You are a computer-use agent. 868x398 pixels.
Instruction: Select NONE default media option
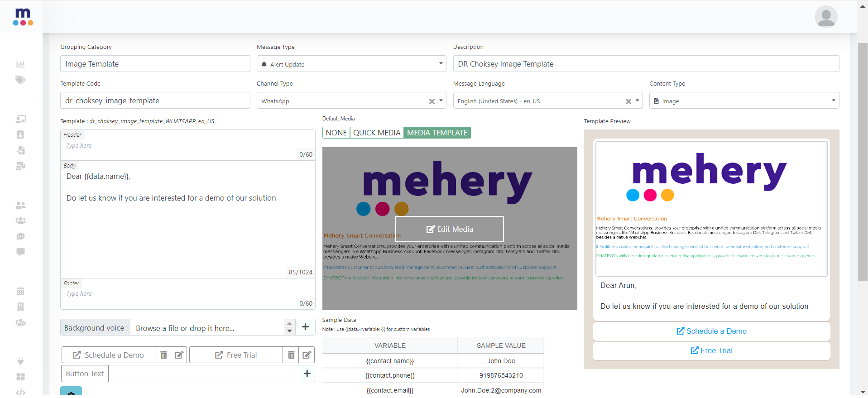[336, 133]
